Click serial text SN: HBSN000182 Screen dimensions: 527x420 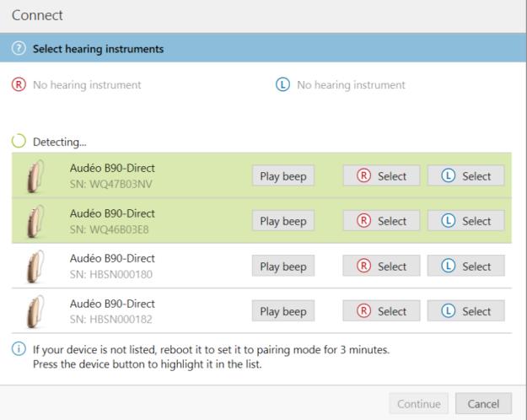111,319
